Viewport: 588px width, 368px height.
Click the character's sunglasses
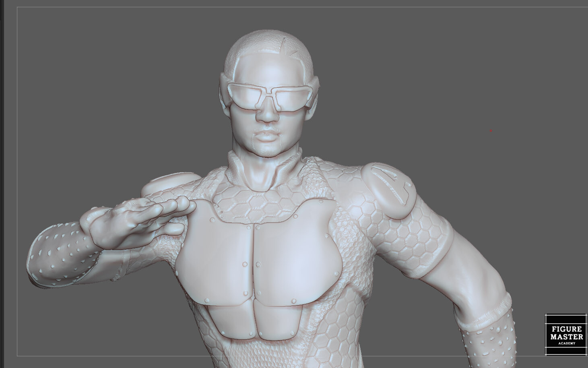point(268,97)
